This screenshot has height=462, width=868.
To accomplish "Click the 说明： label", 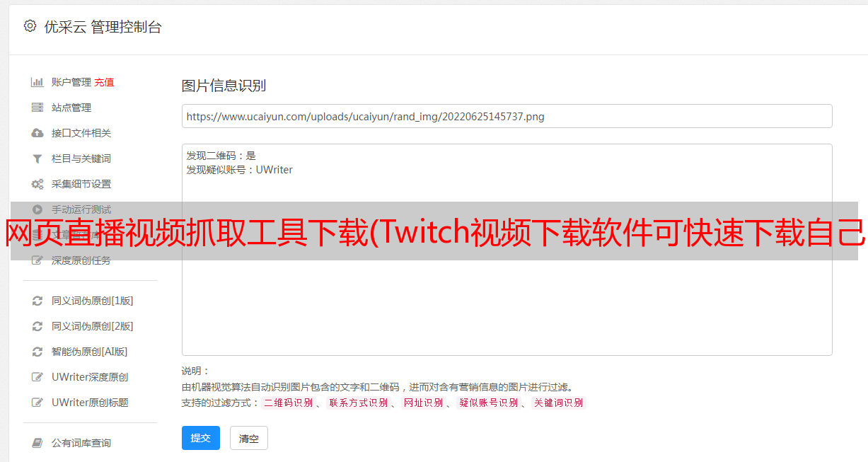I will click(196, 371).
